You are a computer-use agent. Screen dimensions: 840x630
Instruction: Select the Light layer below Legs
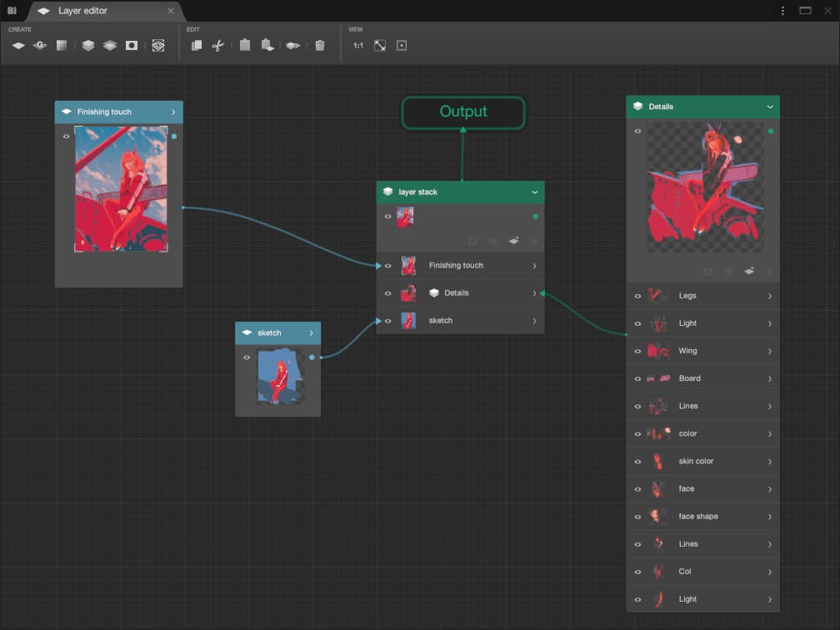(x=702, y=323)
